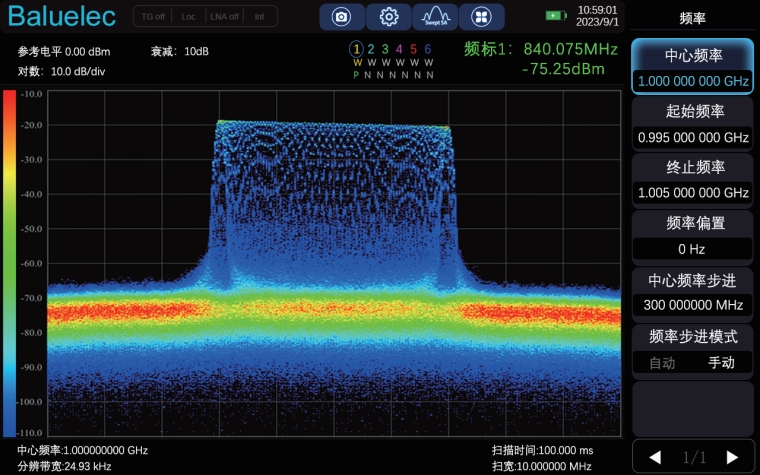The image size is (760, 475).
Task: Click the battery status icon
Action: pyautogui.click(x=555, y=16)
